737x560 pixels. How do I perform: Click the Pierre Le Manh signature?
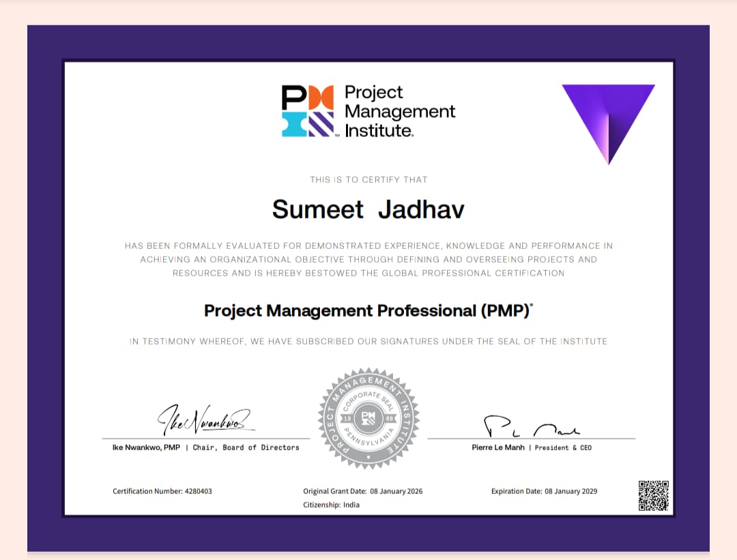(x=531, y=426)
